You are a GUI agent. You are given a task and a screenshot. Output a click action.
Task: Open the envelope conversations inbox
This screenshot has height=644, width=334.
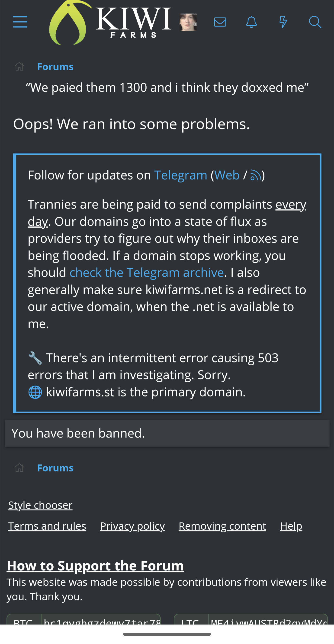tap(220, 22)
